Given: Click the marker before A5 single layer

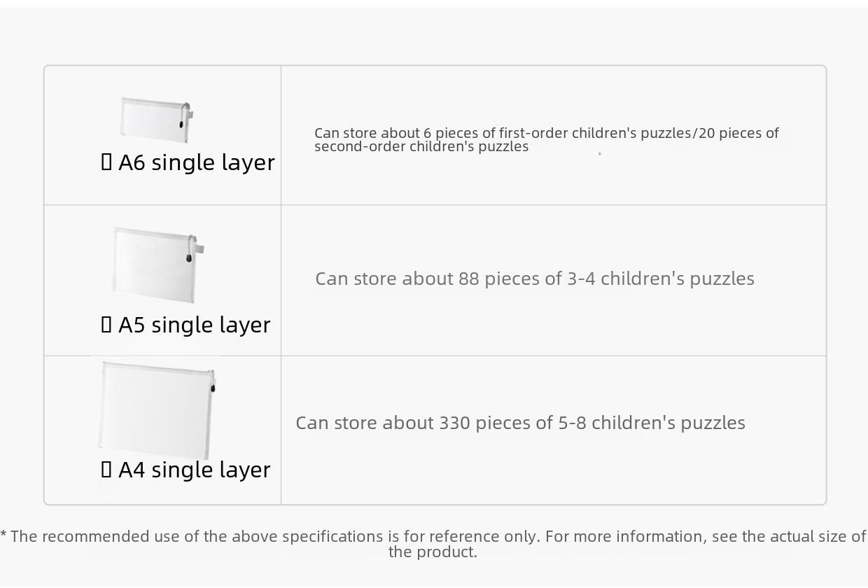Looking at the screenshot, I should [106, 324].
